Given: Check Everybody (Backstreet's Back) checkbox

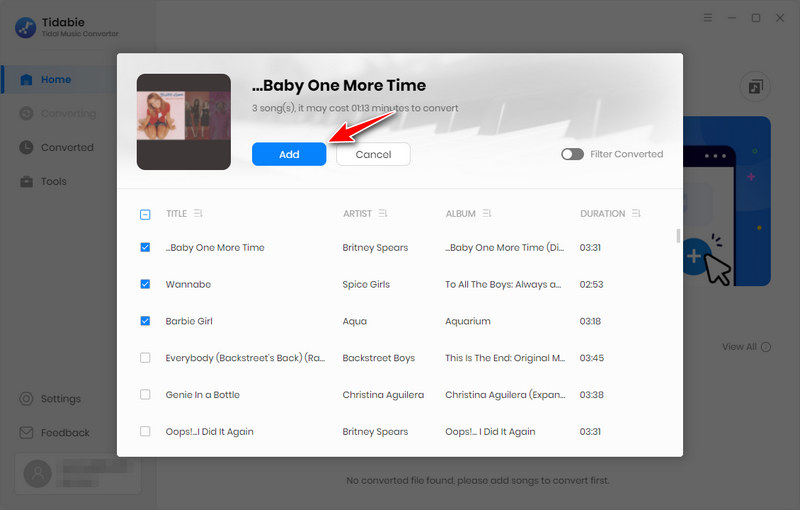Looking at the screenshot, I should point(145,358).
